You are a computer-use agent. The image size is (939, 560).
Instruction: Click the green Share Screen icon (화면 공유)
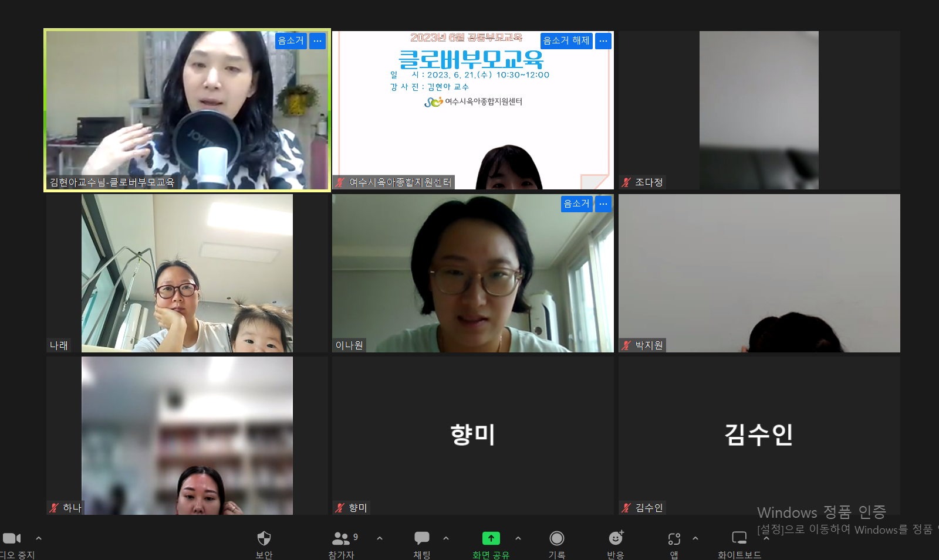tap(491, 538)
